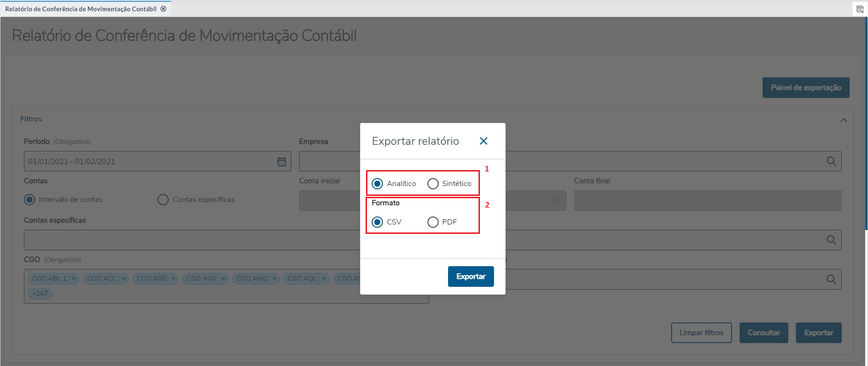Close the Relatório de Conferência tab
868x366 pixels.
tap(163, 9)
